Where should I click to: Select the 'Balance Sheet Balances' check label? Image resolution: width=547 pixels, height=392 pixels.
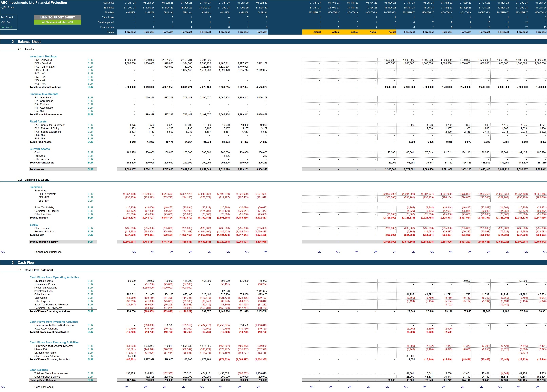click(48, 252)
